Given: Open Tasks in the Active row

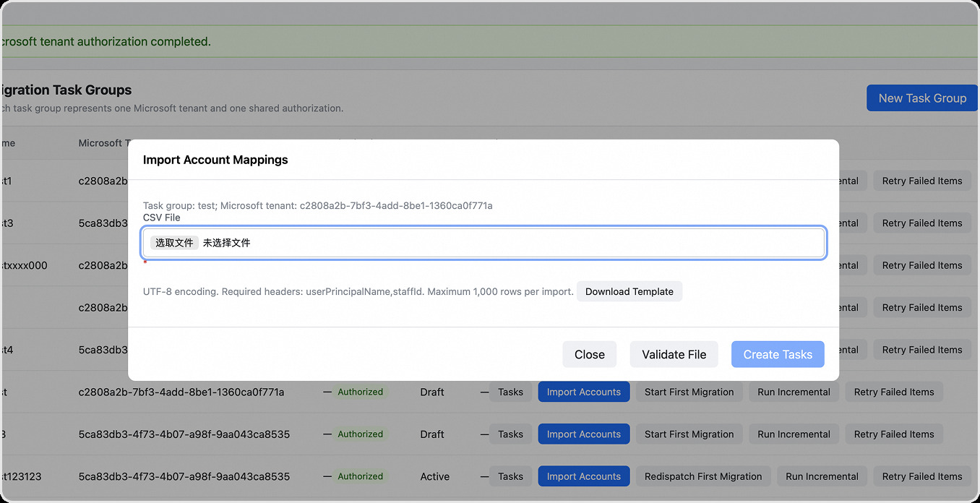Looking at the screenshot, I should pyautogui.click(x=510, y=476).
